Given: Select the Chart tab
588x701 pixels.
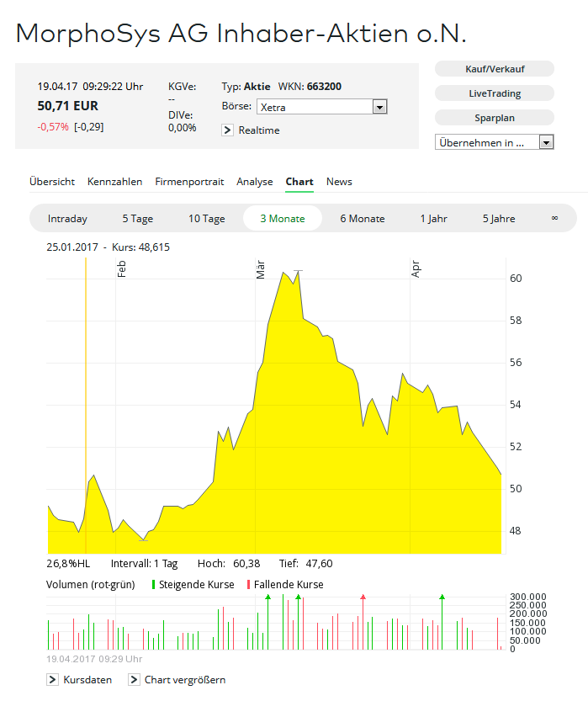Looking at the screenshot, I should pos(299,182).
